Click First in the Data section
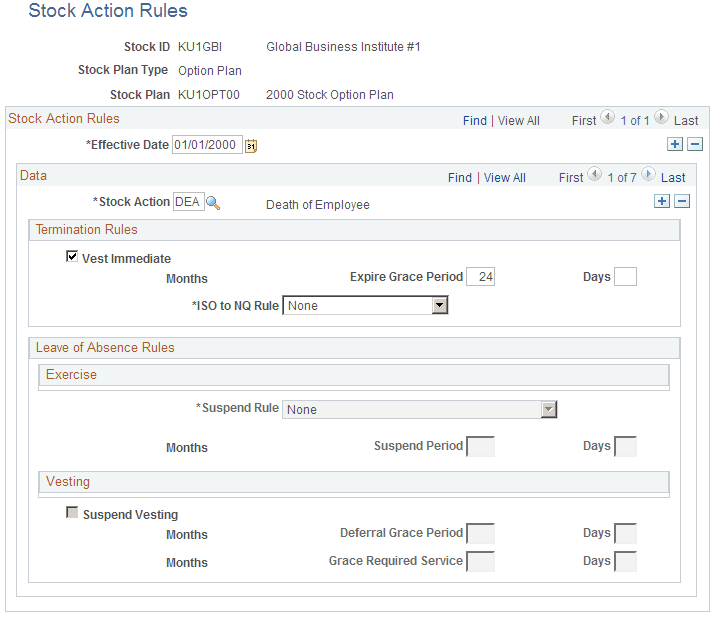This screenshot has width=718, height=619. (571, 178)
